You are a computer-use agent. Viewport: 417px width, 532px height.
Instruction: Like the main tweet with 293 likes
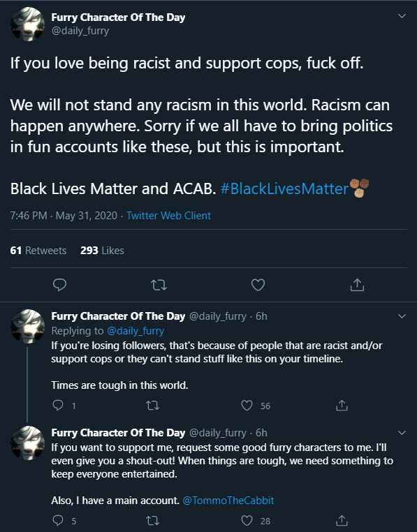[x=258, y=285]
